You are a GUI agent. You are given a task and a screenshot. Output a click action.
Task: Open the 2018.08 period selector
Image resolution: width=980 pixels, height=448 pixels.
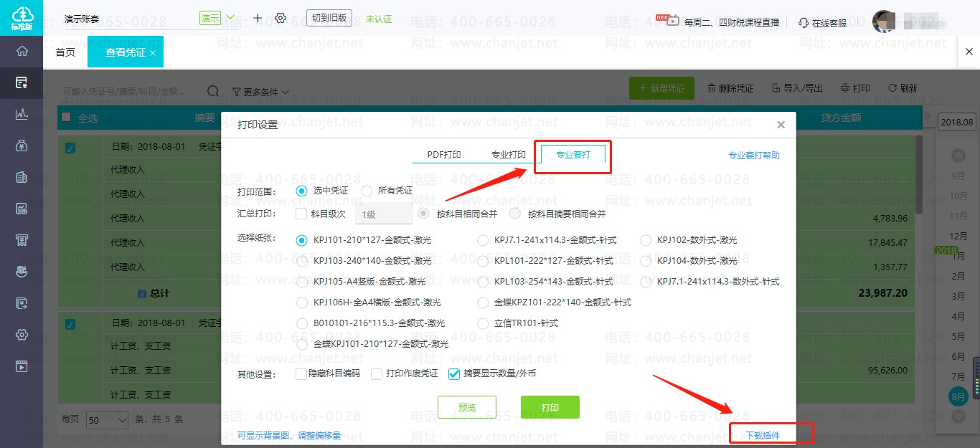tap(957, 122)
